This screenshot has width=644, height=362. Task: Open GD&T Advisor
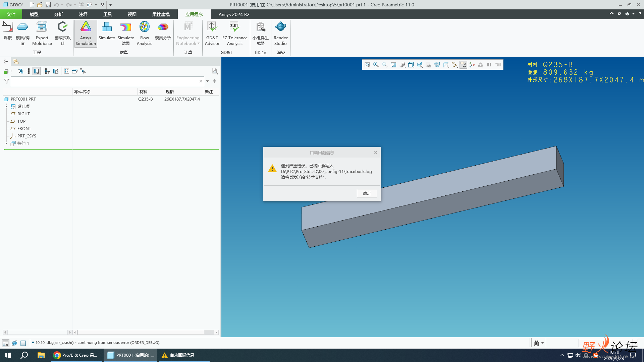(x=212, y=33)
